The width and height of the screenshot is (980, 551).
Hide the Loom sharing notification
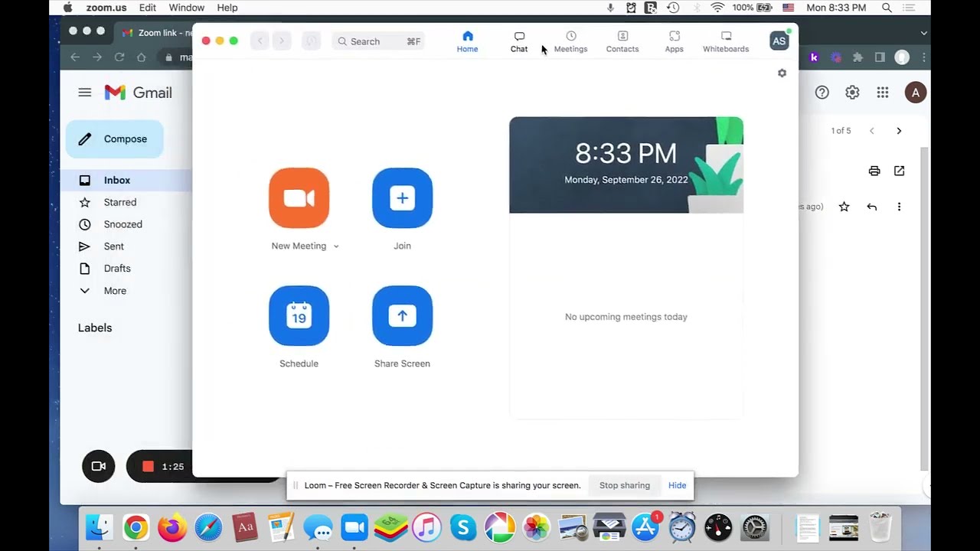pyautogui.click(x=677, y=485)
